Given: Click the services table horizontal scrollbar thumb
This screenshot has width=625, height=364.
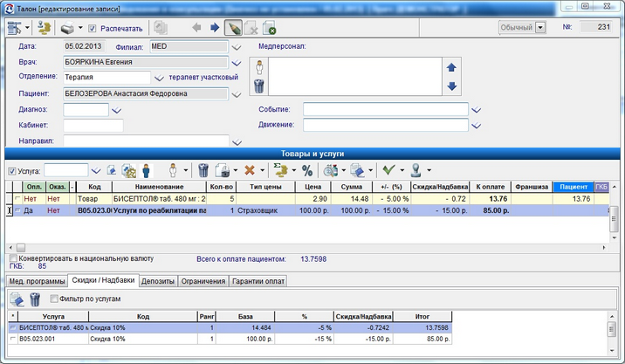Looking at the screenshot, I should pos(21,248).
